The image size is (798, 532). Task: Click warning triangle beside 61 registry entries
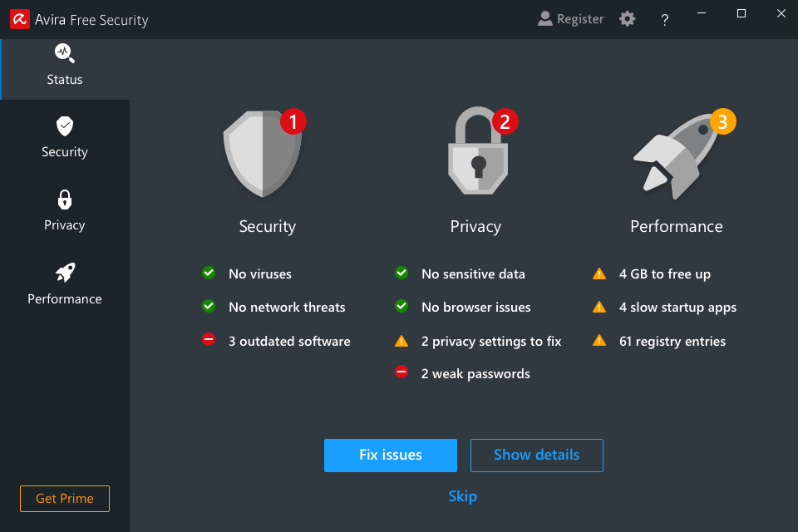click(x=599, y=340)
